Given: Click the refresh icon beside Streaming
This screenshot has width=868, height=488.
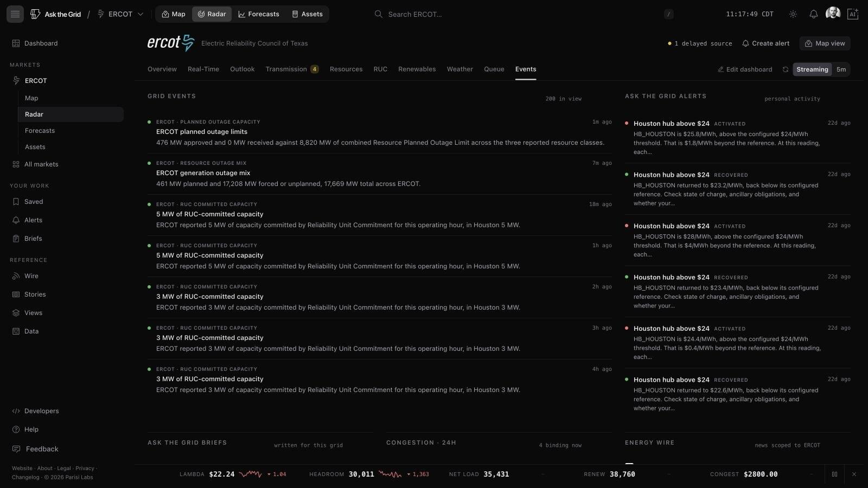Looking at the screenshot, I should click(785, 69).
